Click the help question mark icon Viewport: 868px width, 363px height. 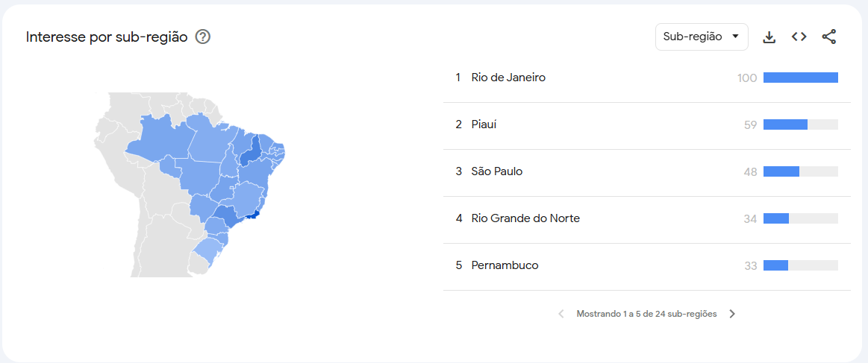tap(202, 37)
